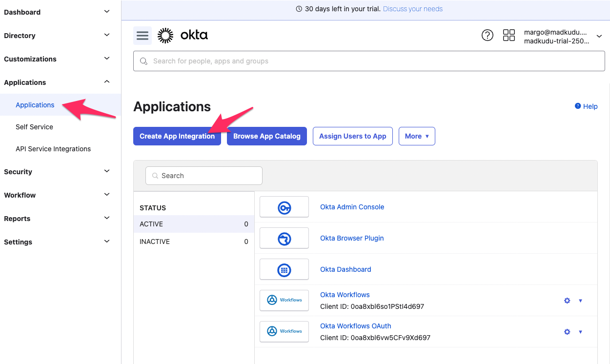The height and width of the screenshot is (364, 610).
Task: Filter apps by INACTIVE status
Action: (194, 242)
